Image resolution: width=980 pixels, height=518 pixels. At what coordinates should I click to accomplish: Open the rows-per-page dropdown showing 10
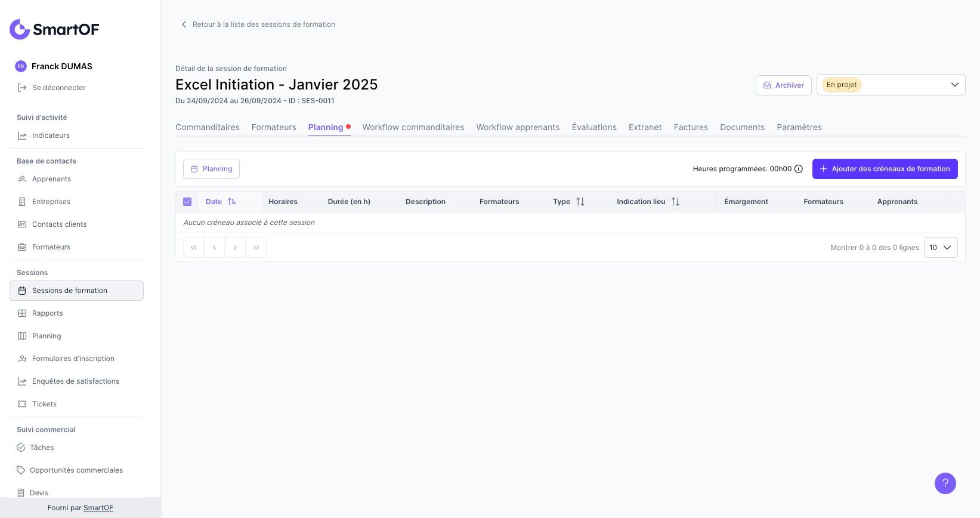[x=941, y=248]
